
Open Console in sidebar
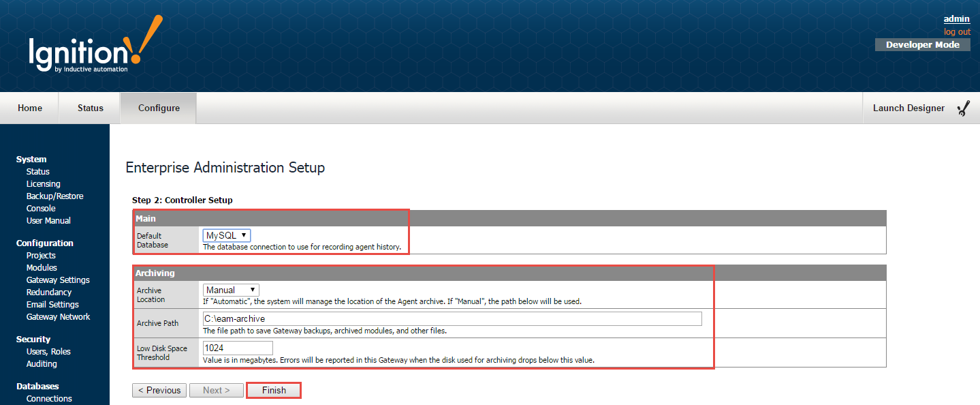[41, 208]
